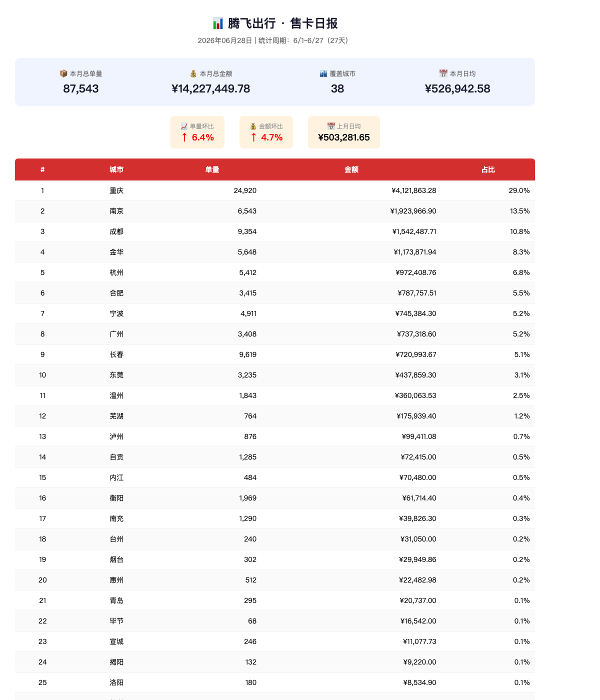The image size is (600, 700).
Task: Click the city cell 台州
Action: pyautogui.click(x=116, y=539)
